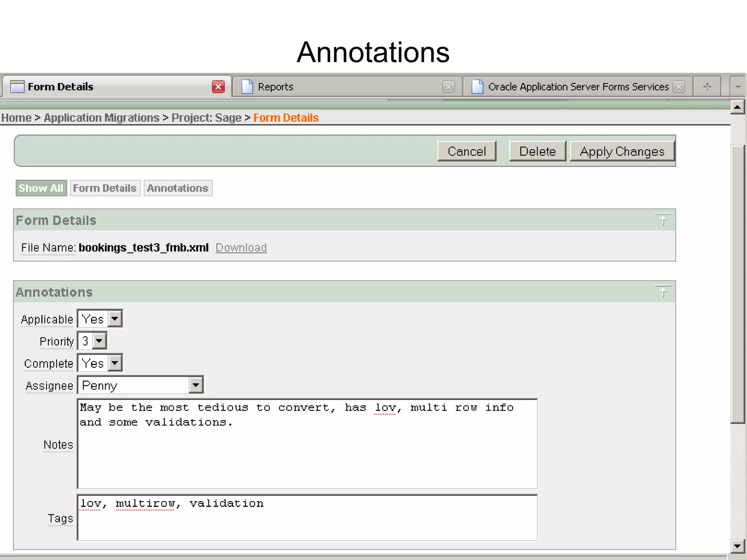The image size is (747, 560).
Task: Open the tab list dropdown arrow
Action: point(738,87)
